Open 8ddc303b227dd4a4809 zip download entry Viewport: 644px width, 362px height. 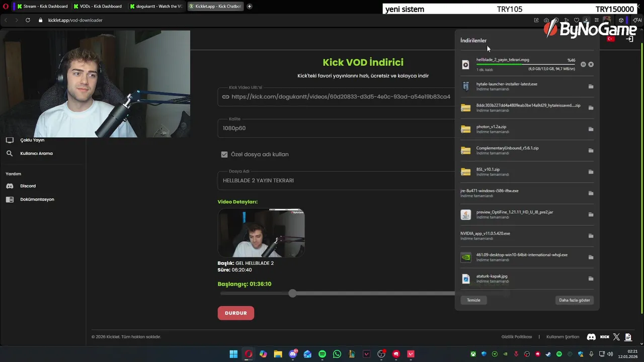pyautogui.click(x=527, y=108)
